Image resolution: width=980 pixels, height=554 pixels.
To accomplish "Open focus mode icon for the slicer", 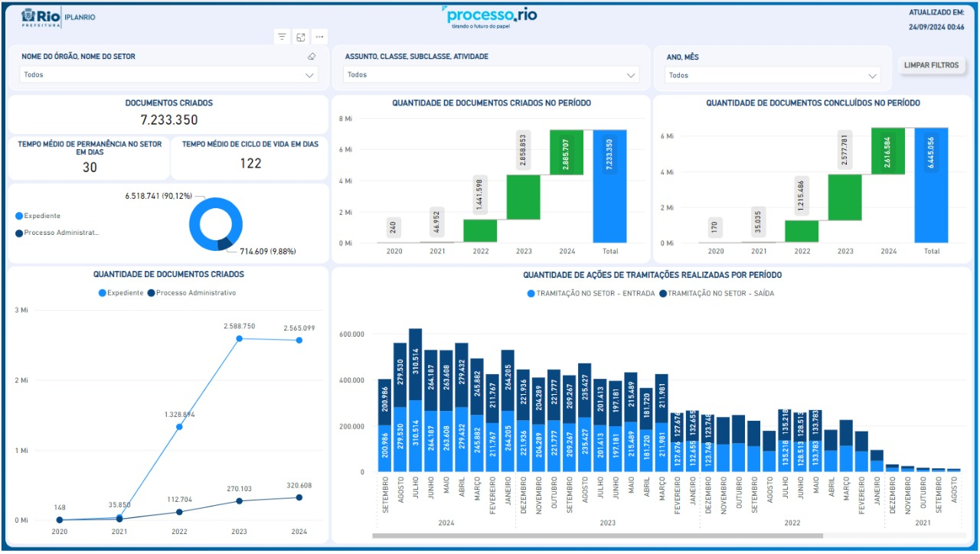I will (x=301, y=37).
